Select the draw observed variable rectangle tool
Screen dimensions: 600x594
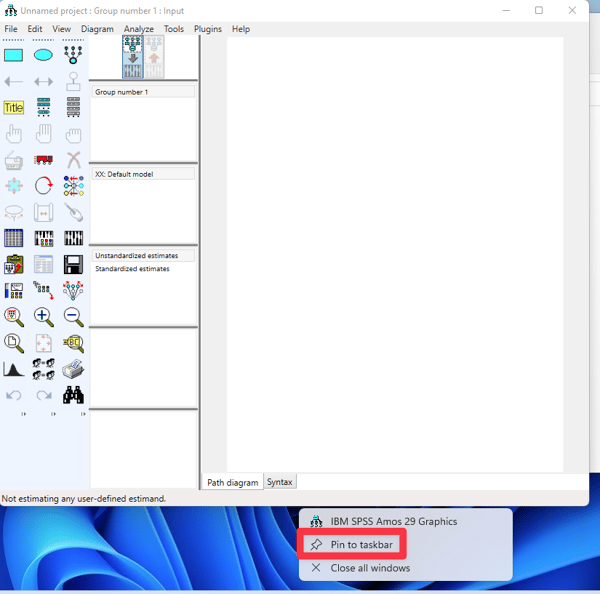click(13, 55)
